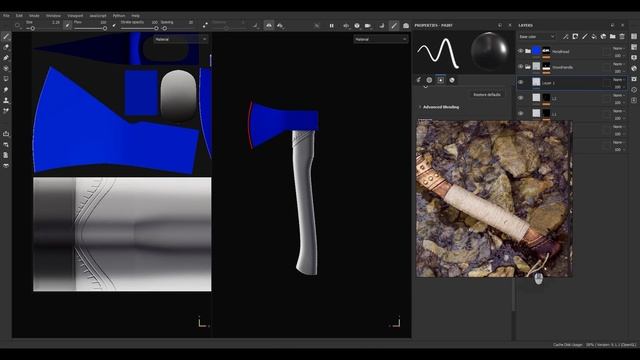The height and width of the screenshot is (360, 640).
Task: Switch to the stencil properties tab icon
Action: pos(440,80)
